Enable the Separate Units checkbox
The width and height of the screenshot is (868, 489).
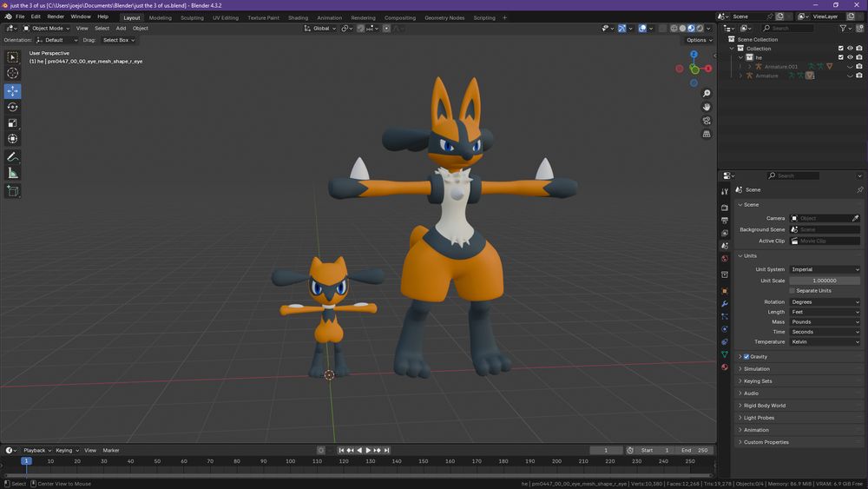click(792, 290)
